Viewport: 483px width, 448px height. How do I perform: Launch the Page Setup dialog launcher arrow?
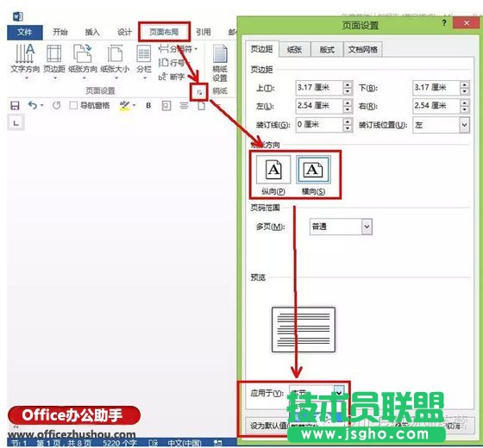tap(199, 92)
